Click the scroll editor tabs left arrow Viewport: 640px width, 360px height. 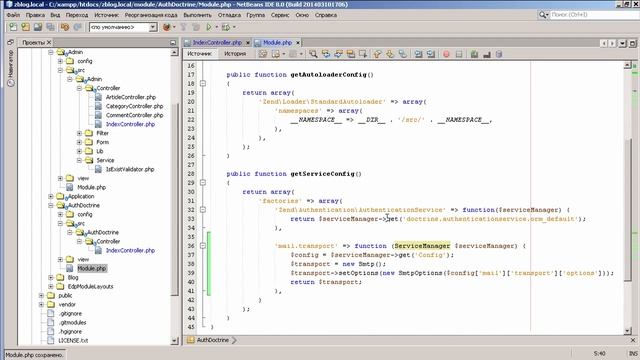click(604, 43)
